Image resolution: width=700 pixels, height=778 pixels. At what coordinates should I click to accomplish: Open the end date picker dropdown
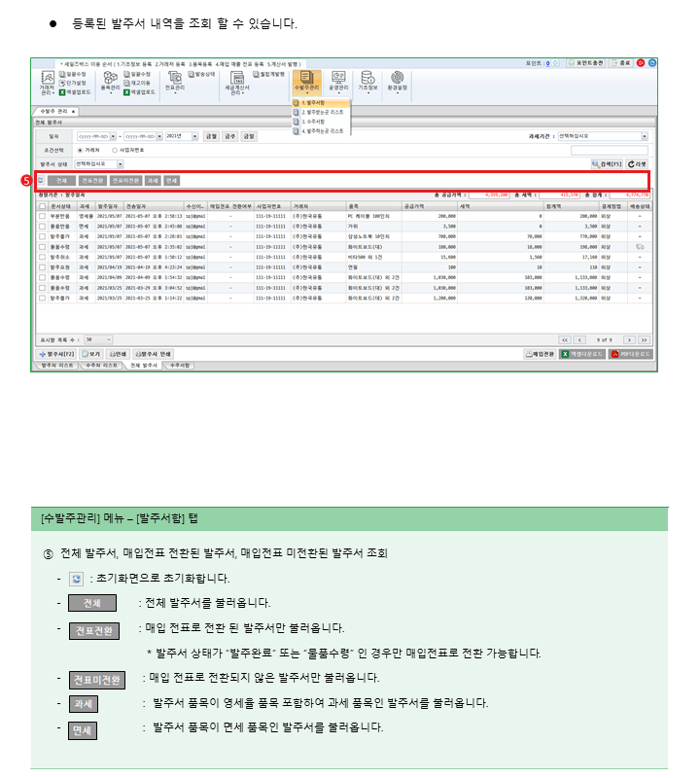[x=159, y=136]
